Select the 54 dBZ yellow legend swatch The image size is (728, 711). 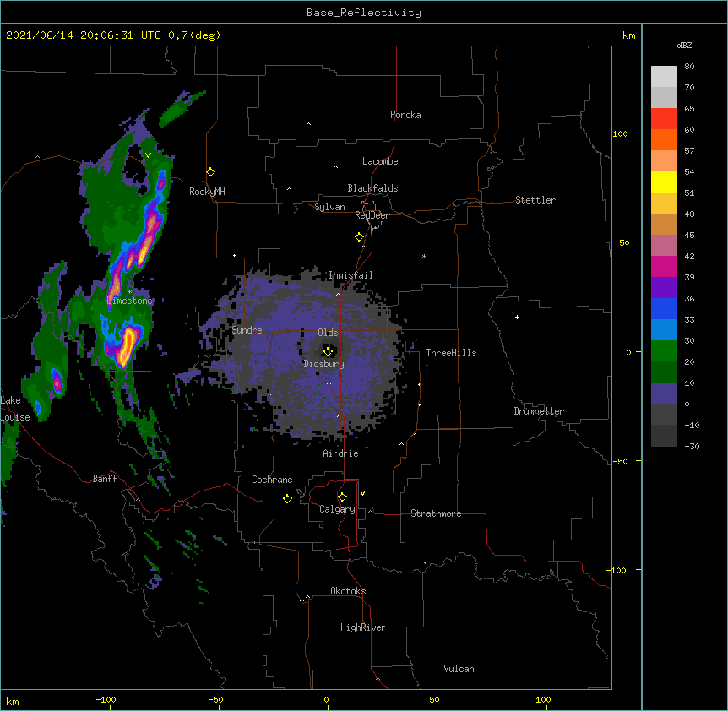[x=664, y=182]
